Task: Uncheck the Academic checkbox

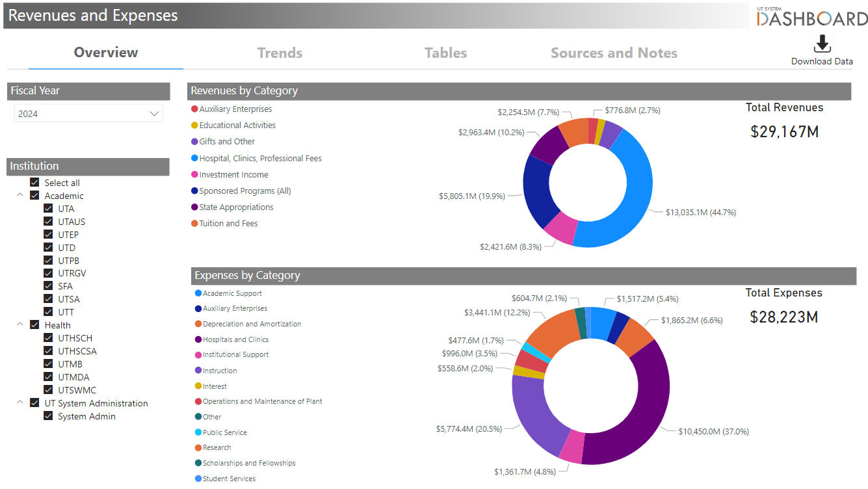Action: click(35, 196)
